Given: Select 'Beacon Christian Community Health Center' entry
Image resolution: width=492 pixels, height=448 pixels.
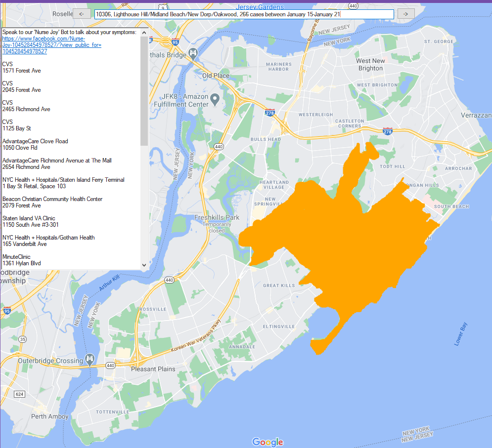Looking at the screenshot, I should point(52,202).
